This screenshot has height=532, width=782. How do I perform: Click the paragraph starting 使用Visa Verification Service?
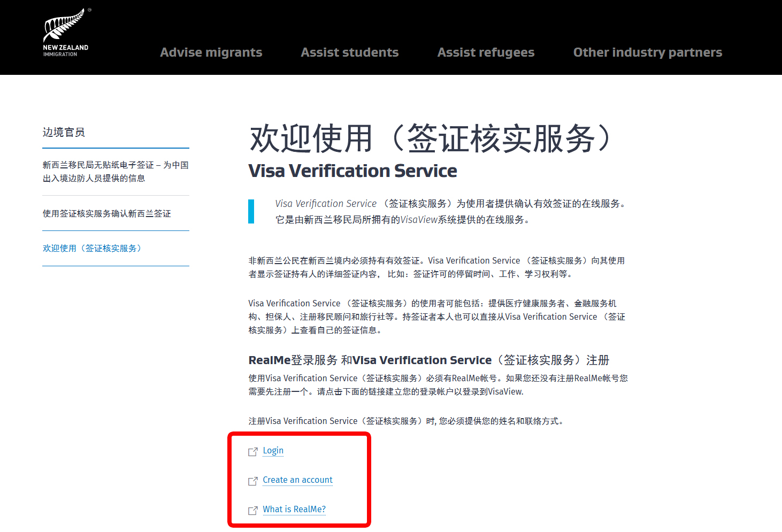[x=439, y=385]
